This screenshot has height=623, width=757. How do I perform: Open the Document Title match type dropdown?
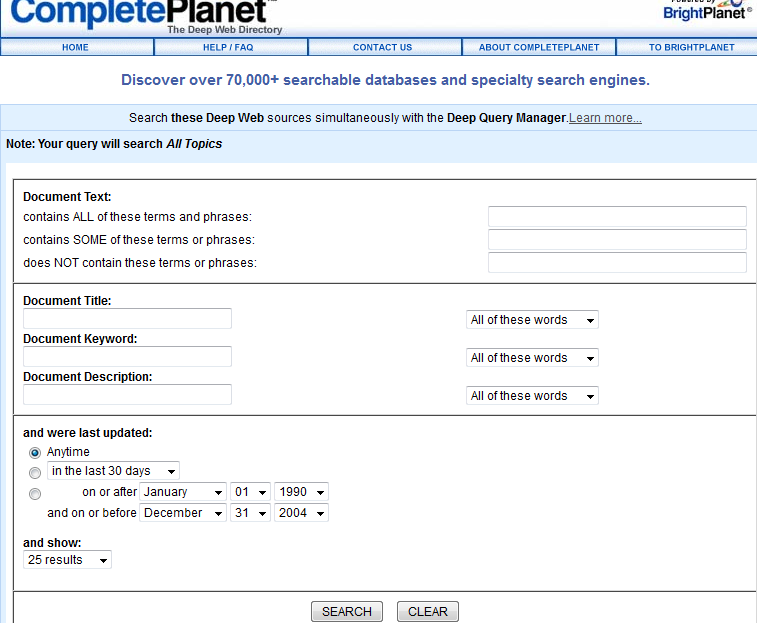coord(532,320)
